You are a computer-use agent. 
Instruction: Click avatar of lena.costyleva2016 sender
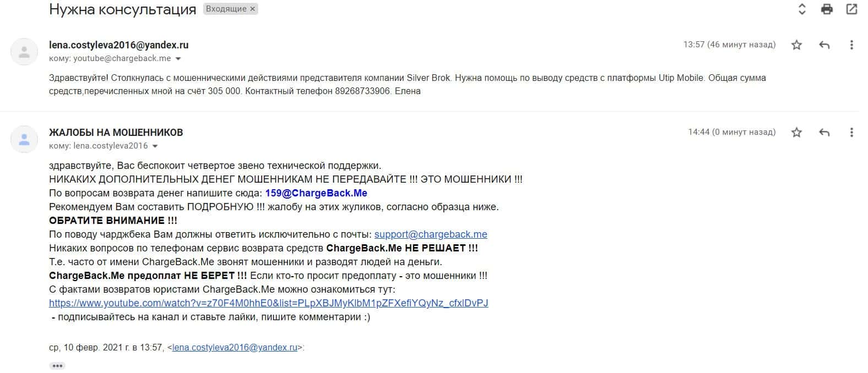pos(24,52)
